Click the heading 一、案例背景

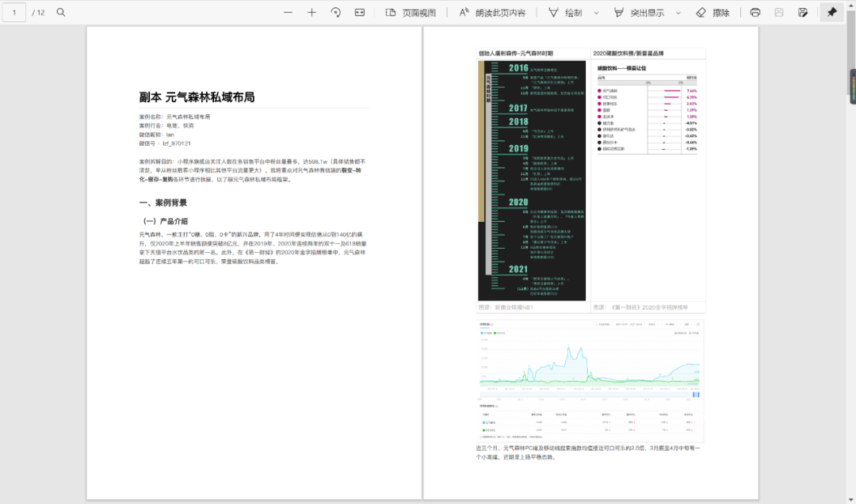point(163,203)
